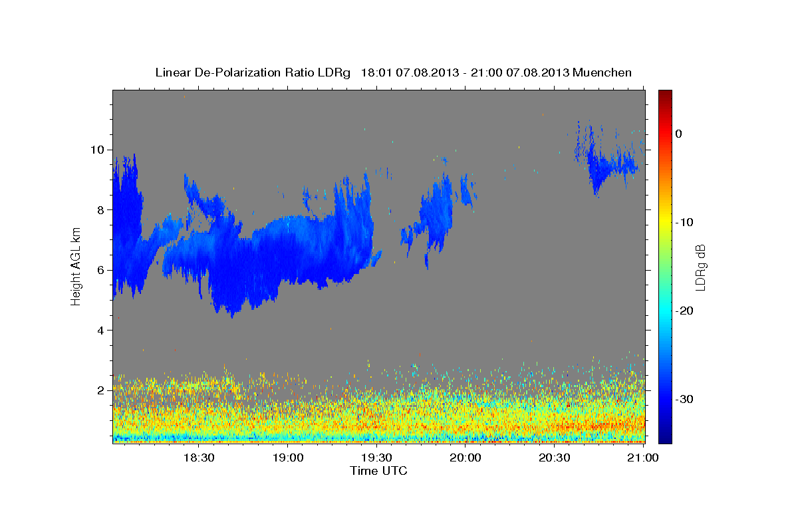This screenshot has width=798, height=532.
Task: Click the dark blue bottom of the colorbar
Action: tap(665, 438)
